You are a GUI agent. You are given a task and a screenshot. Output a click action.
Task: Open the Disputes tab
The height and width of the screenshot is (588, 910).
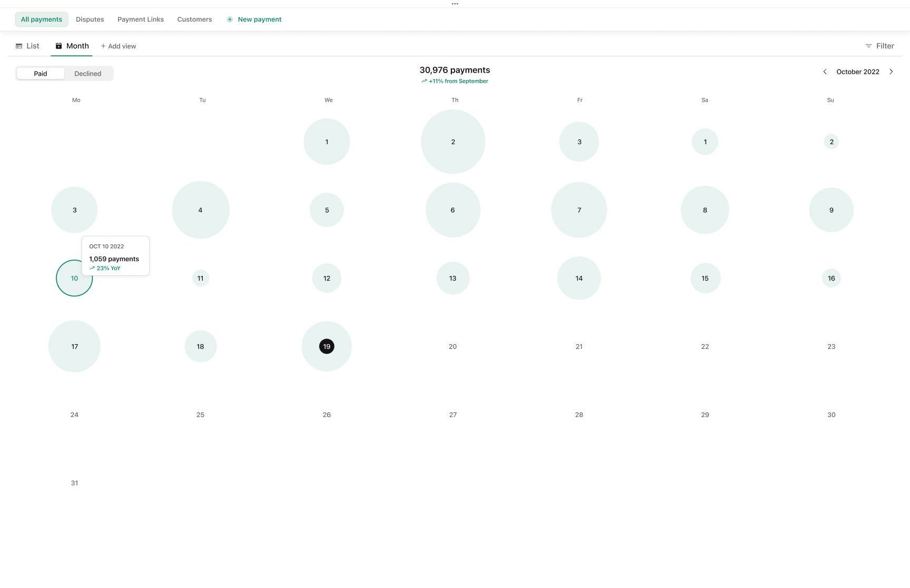pos(90,19)
